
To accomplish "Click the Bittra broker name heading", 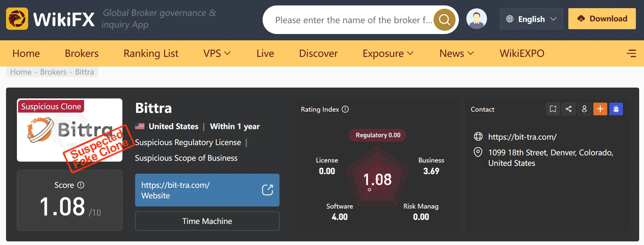I will [x=153, y=108].
